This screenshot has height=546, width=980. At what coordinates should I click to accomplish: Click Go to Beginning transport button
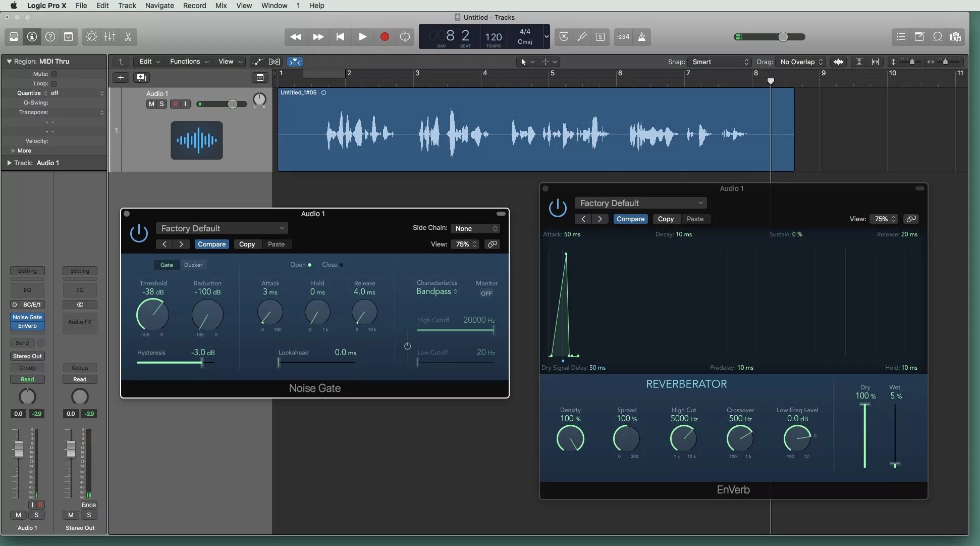[340, 37]
